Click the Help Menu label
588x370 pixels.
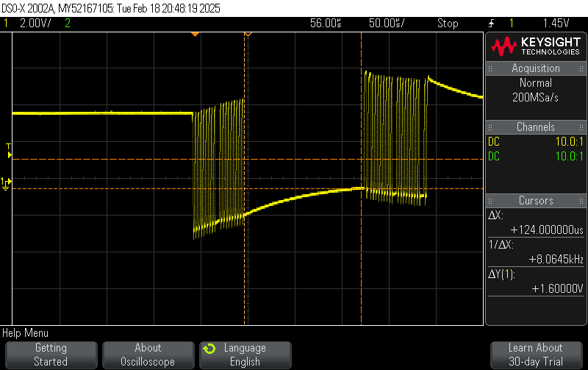coord(25,333)
